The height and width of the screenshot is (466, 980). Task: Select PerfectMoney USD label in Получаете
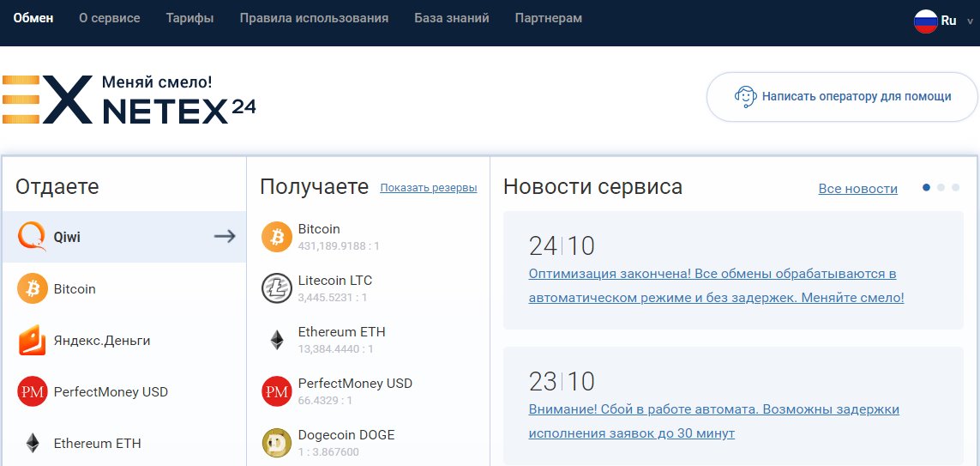tap(355, 383)
